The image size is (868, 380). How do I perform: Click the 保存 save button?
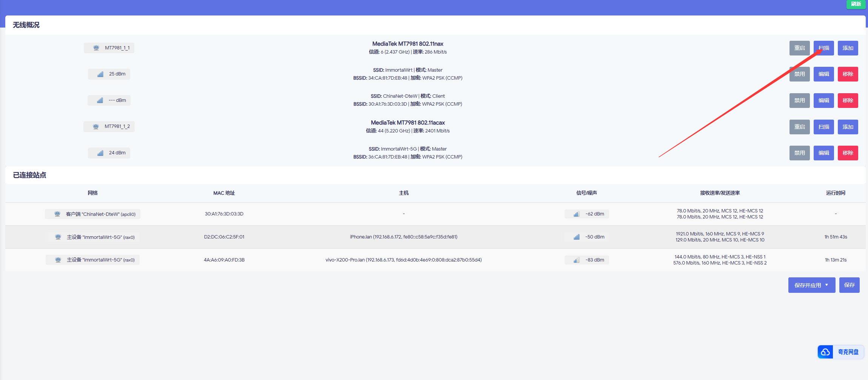click(849, 285)
